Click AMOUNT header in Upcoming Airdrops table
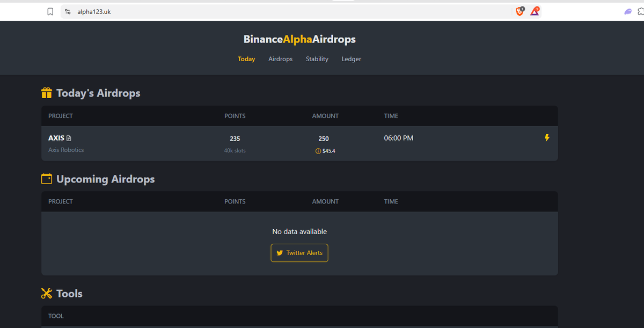The width and height of the screenshot is (644, 328). [326, 202]
